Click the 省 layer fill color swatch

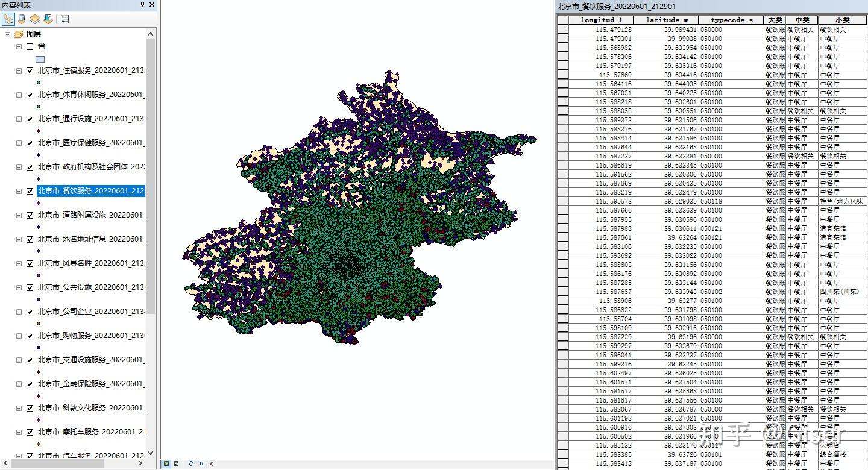[x=40, y=59]
